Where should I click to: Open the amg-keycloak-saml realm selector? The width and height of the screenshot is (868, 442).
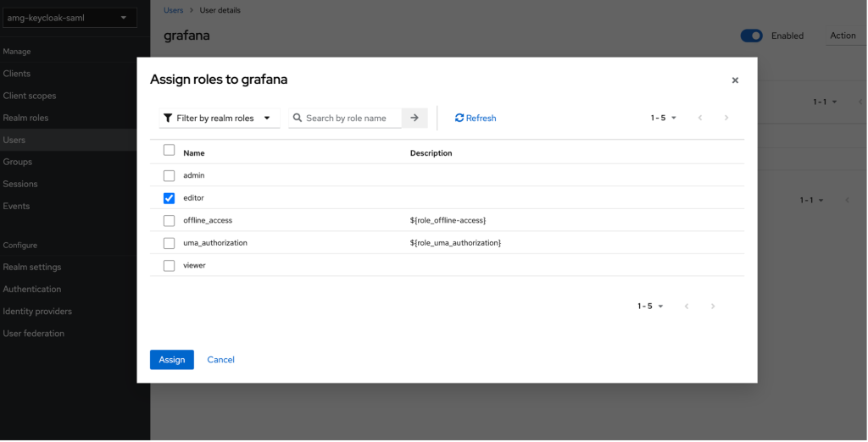68,18
